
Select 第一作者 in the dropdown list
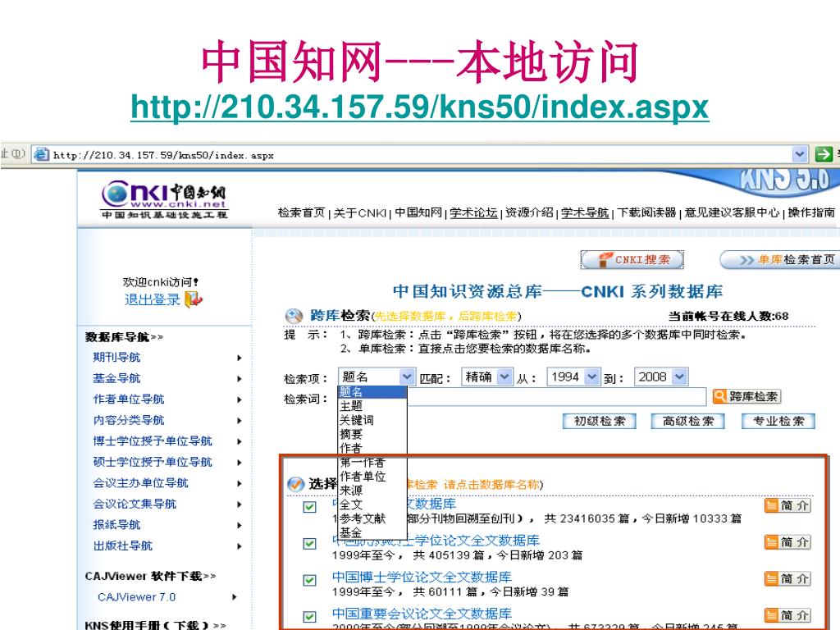(x=372, y=462)
